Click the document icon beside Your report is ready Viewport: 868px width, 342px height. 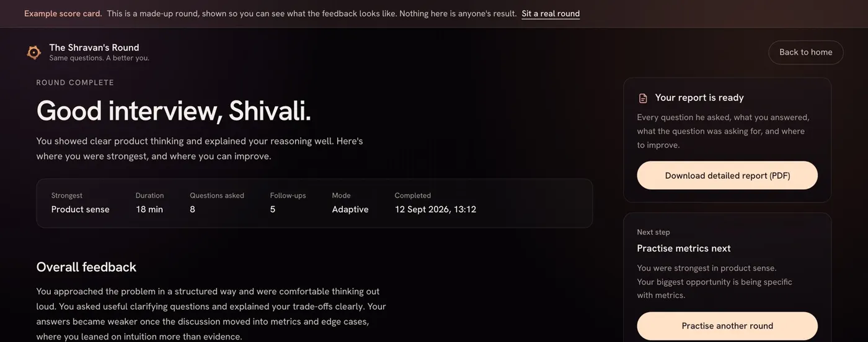[643, 98]
